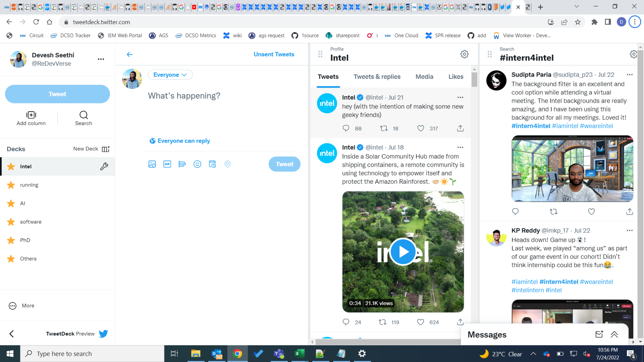The image size is (644, 362).
Task: Play the Intel rainforest video
Action: click(403, 252)
